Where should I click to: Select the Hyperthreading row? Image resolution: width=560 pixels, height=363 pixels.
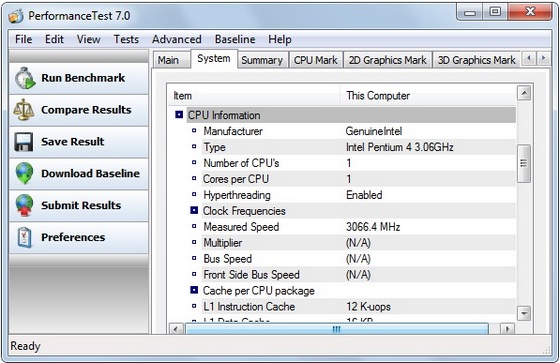341,195
